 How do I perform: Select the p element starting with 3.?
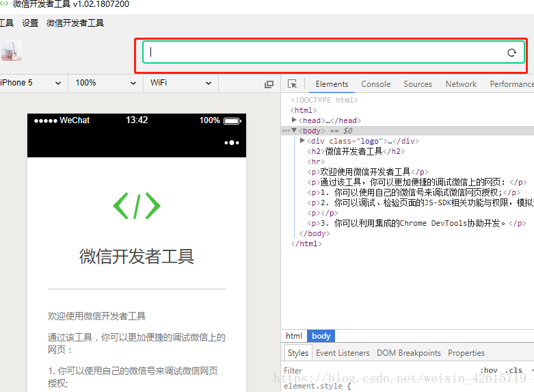coord(416,223)
